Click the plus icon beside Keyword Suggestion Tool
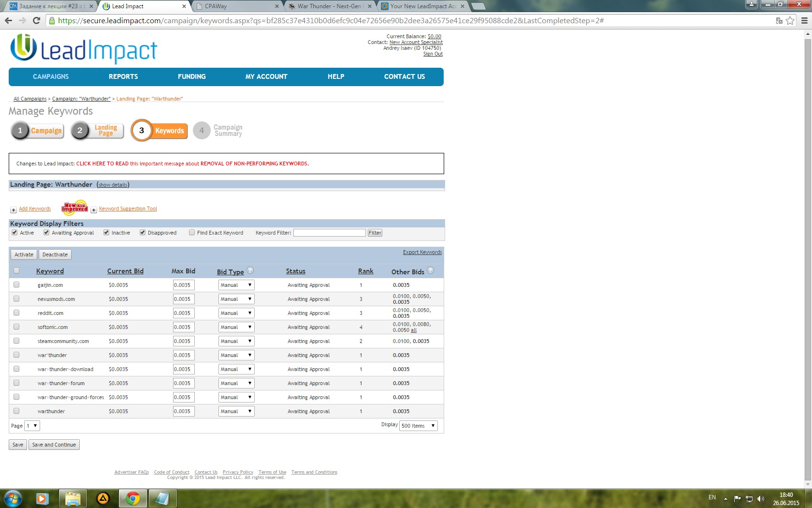Image resolution: width=812 pixels, height=508 pixels. click(94, 209)
